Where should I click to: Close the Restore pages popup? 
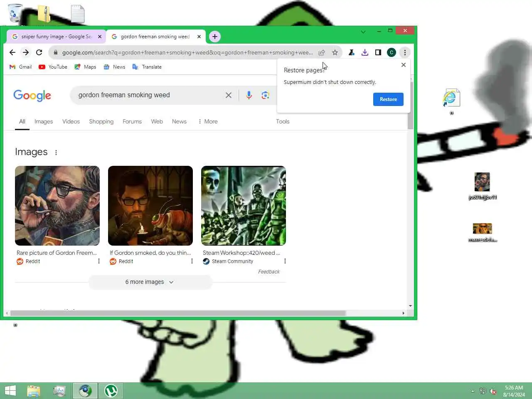tap(404, 65)
